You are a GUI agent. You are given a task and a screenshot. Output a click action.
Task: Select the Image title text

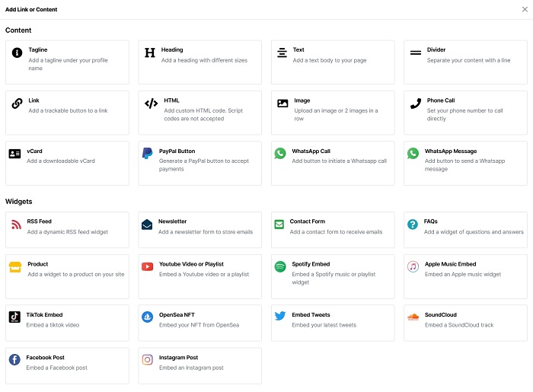click(x=302, y=100)
